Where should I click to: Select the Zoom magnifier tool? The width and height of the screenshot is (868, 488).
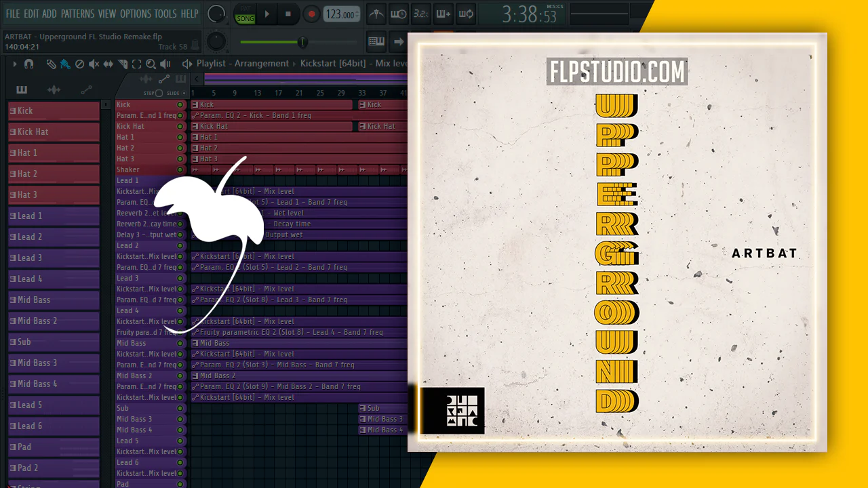pos(151,64)
